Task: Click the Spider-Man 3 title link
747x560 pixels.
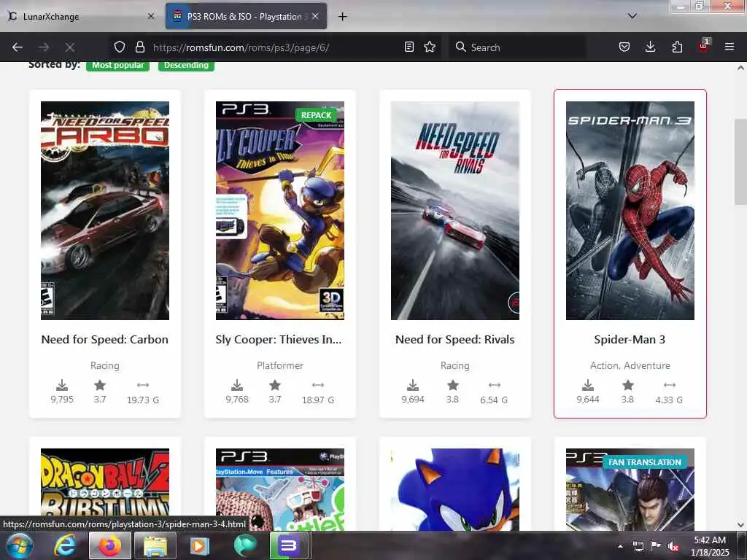Action: [x=630, y=340]
